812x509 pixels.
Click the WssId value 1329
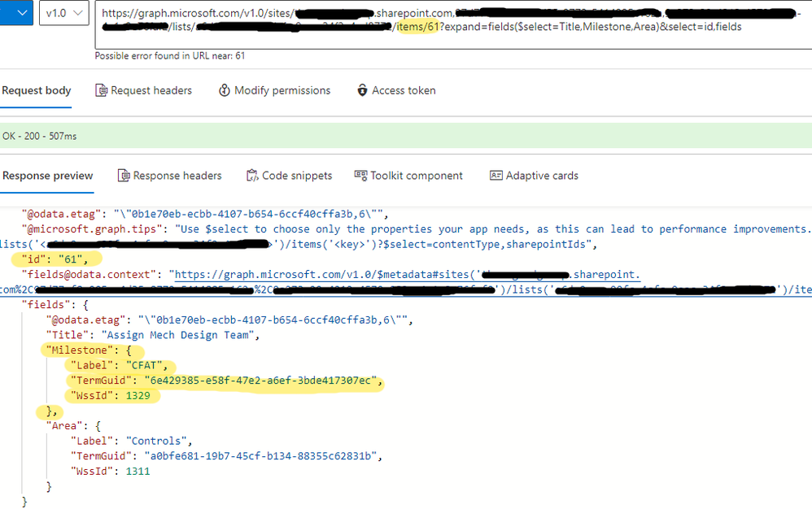click(x=138, y=396)
